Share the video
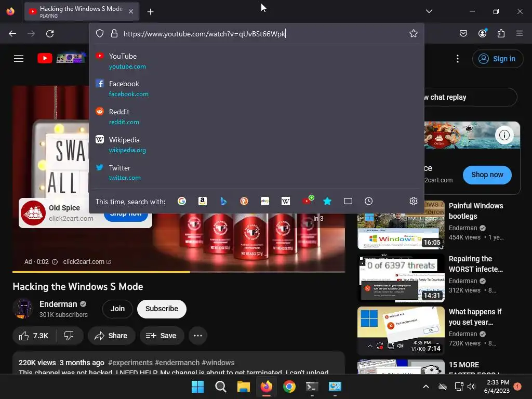This screenshot has height=399, width=532. click(x=111, y=336)
